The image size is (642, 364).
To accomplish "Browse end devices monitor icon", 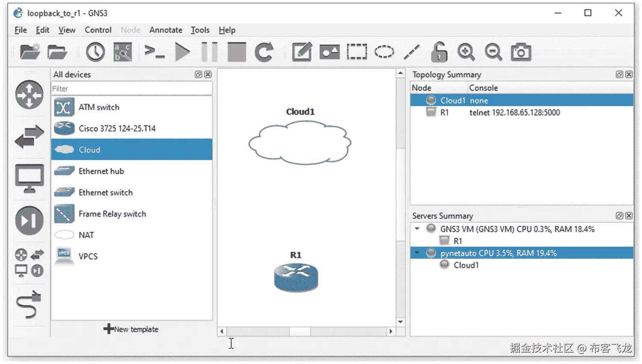I will click(30, 178).
